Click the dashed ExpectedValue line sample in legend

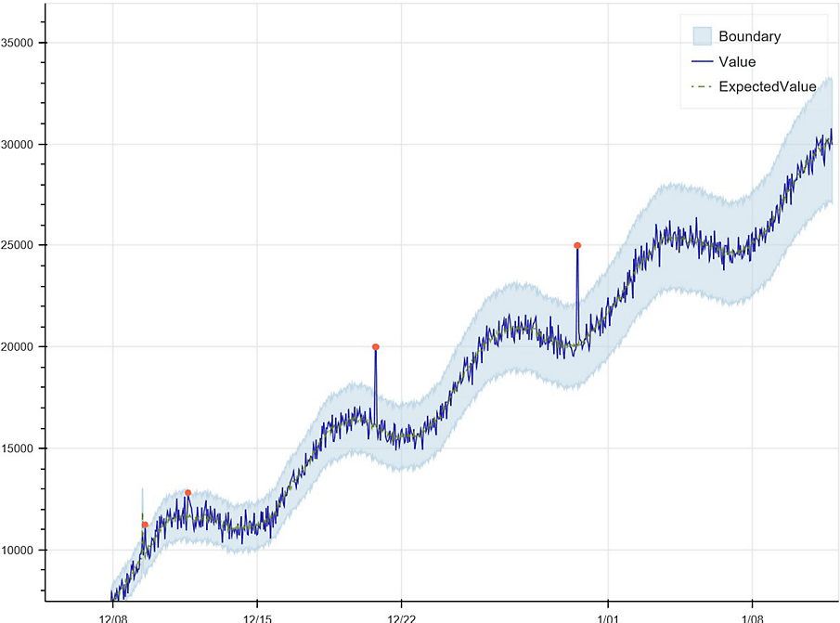[702, 86]
